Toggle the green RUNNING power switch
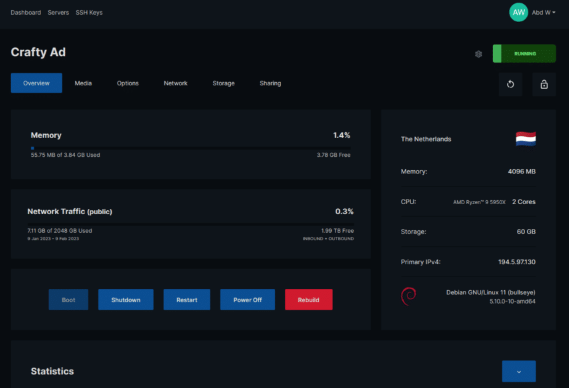This screenshot has height=388, width=569. pos(524,53)
